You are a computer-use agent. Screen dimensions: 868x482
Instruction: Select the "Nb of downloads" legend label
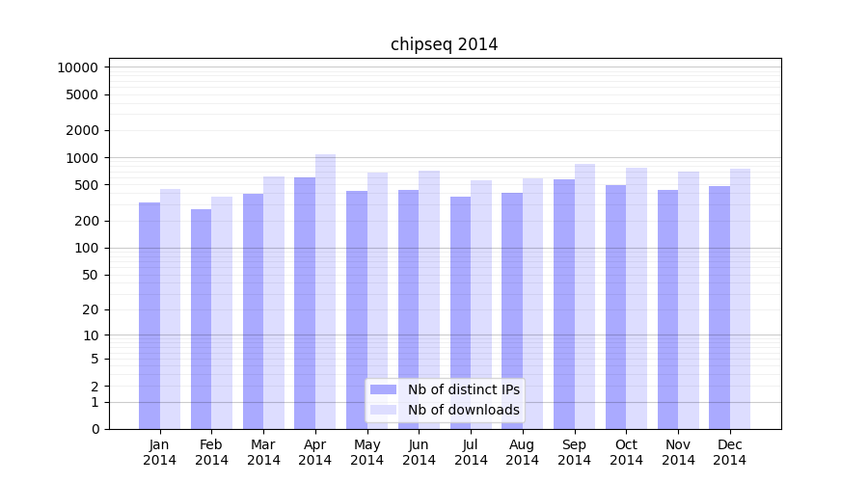click(x=463, y=410)
